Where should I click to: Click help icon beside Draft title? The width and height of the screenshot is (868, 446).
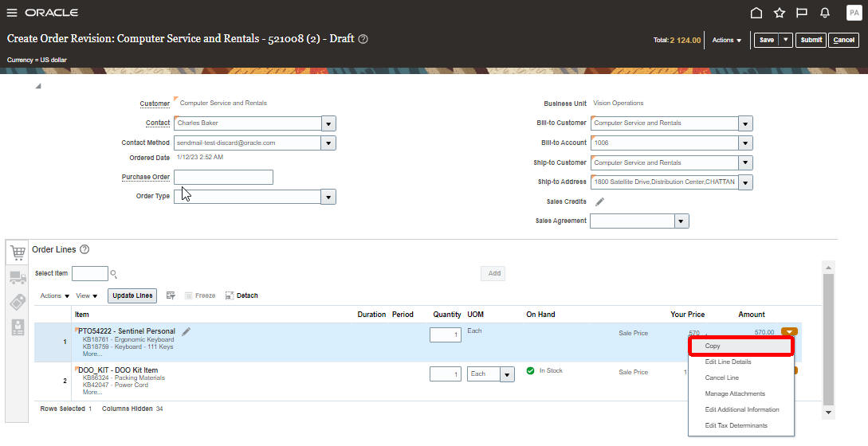[x=363, y=39]
